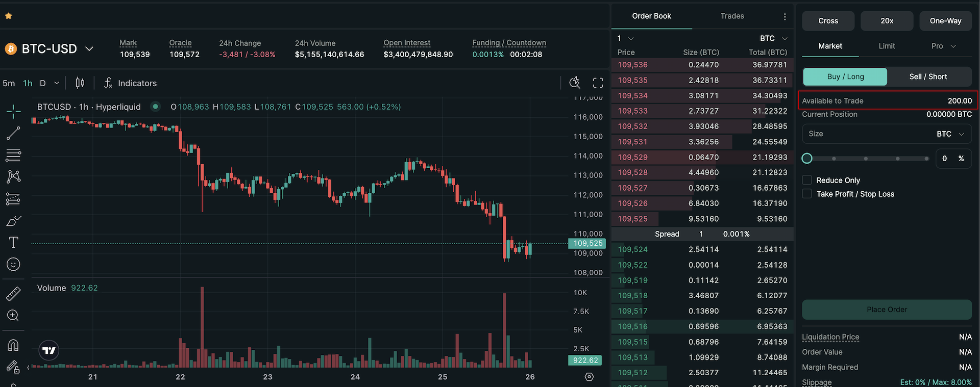The image size is (980, 387).
Task: Open the Size unit BTC dropdown
Action: click(950, 134)
